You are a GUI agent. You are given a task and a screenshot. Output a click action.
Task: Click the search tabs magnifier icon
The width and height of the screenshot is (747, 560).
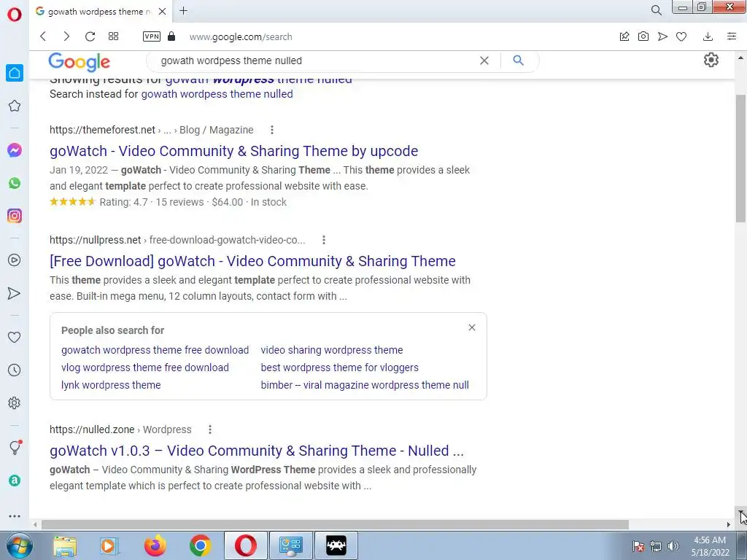point(656,10)
